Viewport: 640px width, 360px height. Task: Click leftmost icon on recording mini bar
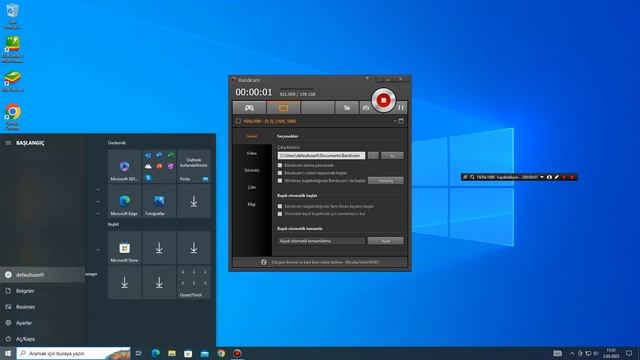pos(465,177)
